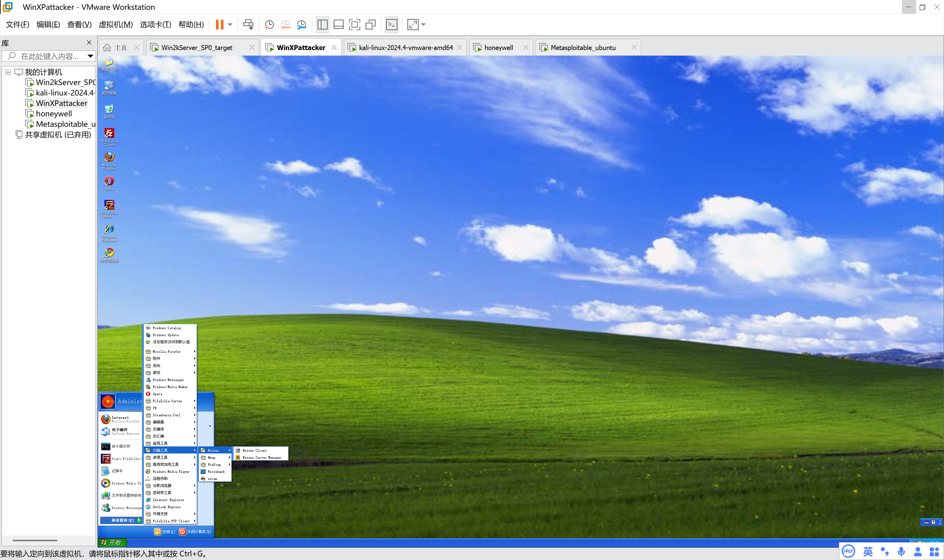This screenshot has height=560, width=944.
Task: Open Wireshark from the scanner tools submenu
Action: [x=216, y=472]
